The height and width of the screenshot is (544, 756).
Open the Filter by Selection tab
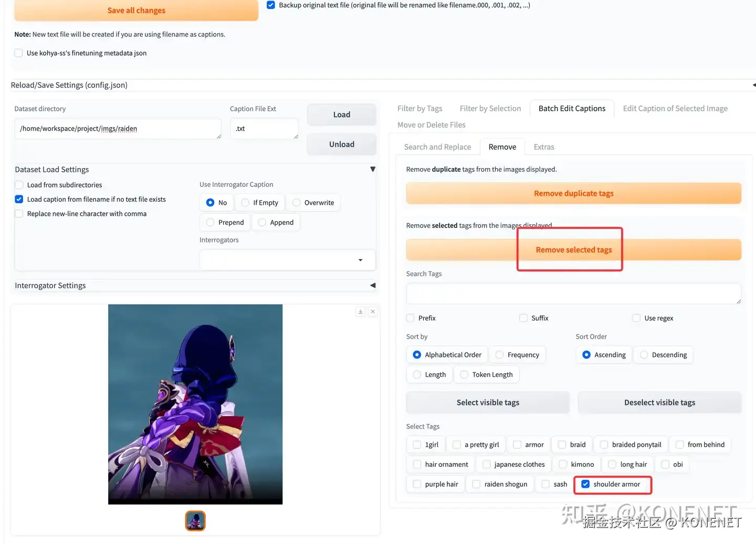click(490, 109)
